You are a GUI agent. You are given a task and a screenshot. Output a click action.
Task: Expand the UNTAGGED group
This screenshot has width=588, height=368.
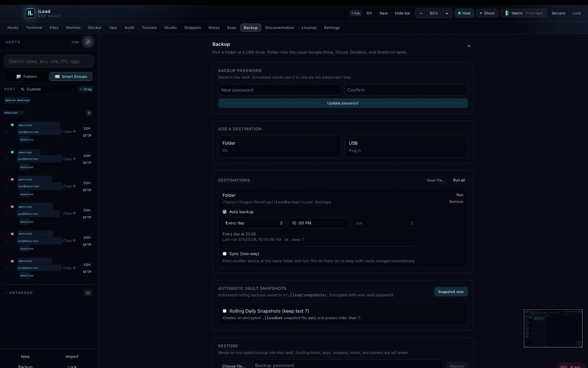[x=21, y=293]
